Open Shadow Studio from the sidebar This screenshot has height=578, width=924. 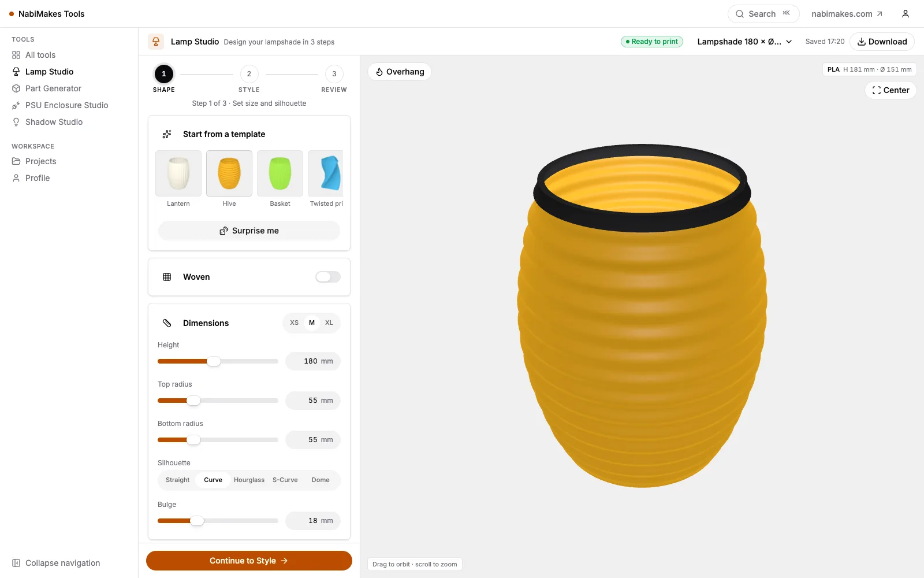(54, 122)
